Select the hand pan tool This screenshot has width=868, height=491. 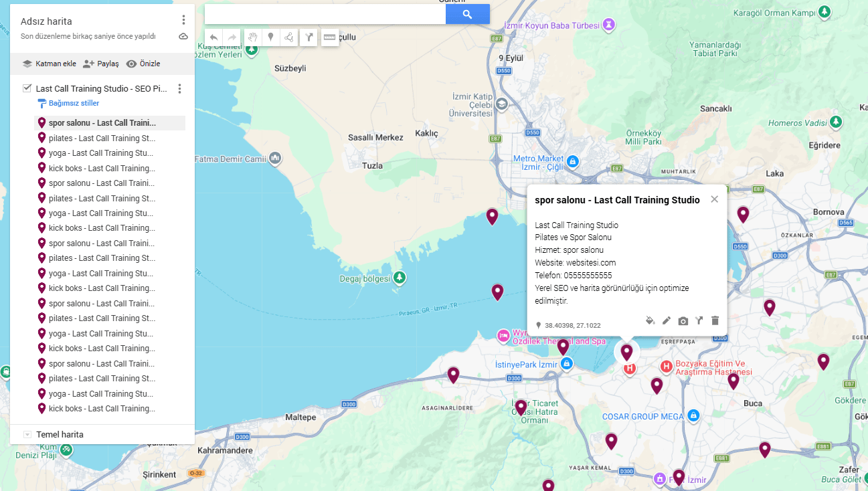tap(252, 37)
